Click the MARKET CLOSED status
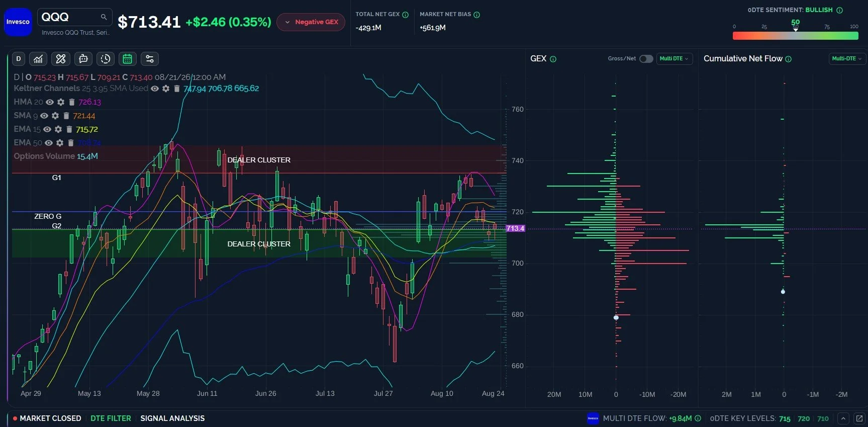 pos(47,418)
